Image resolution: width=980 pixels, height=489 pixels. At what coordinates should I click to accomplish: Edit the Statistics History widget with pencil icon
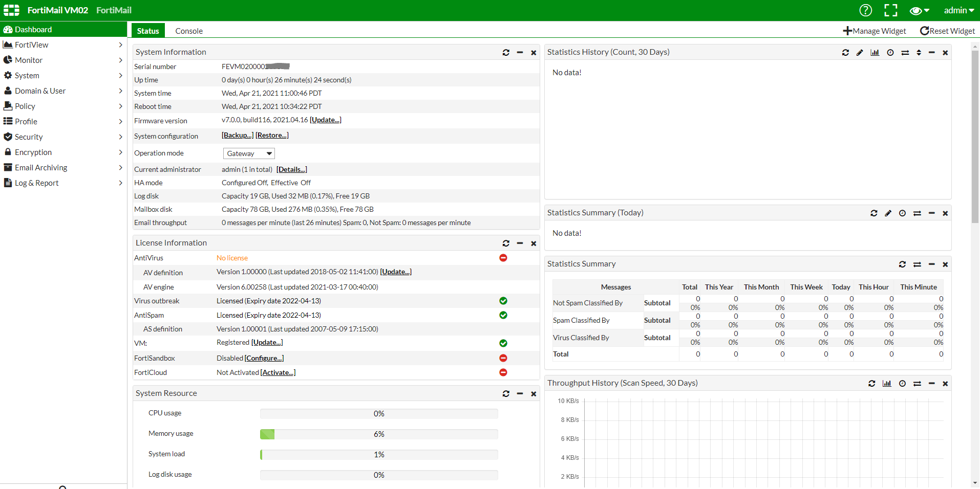tap(860, 53)
